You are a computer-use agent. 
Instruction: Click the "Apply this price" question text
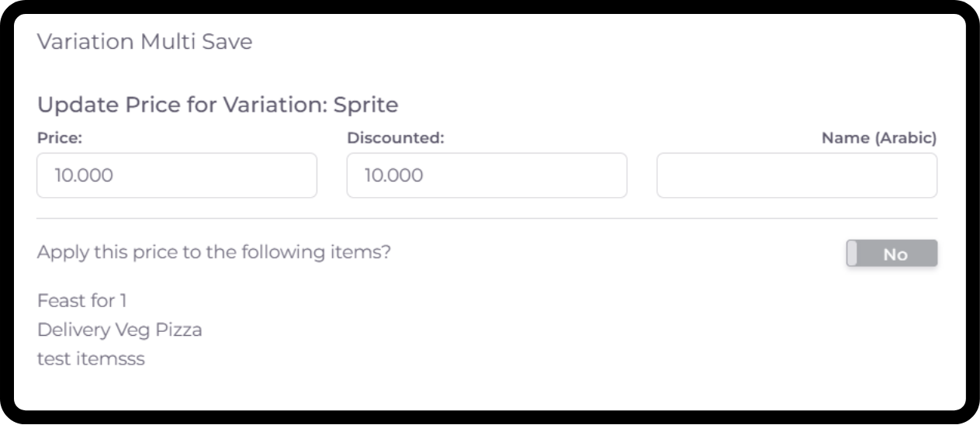click(213, 253)
